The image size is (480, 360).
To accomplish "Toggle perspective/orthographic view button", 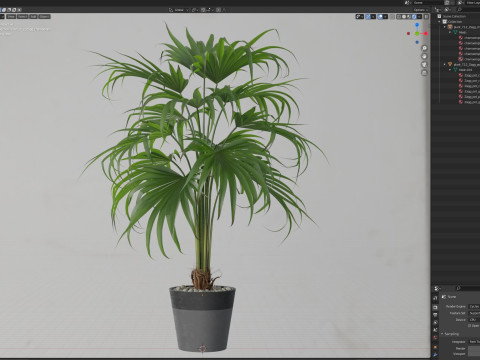I will (x=424, y=72).
